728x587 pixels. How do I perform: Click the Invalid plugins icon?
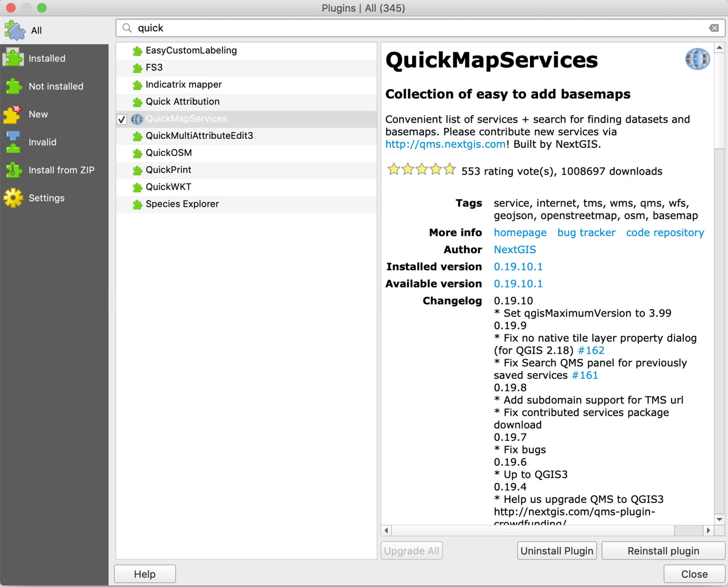(13, 142)
